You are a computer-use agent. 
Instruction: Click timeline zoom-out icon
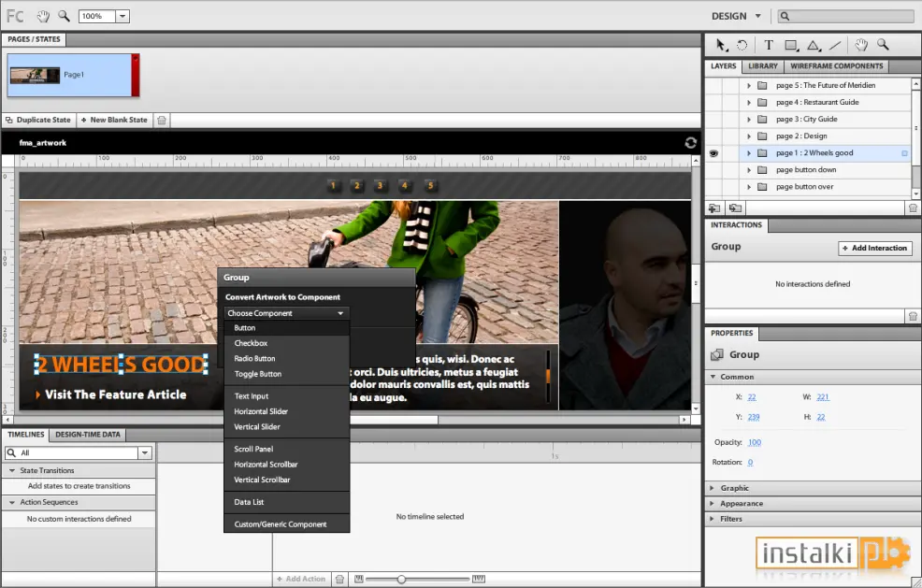point(359,580)
